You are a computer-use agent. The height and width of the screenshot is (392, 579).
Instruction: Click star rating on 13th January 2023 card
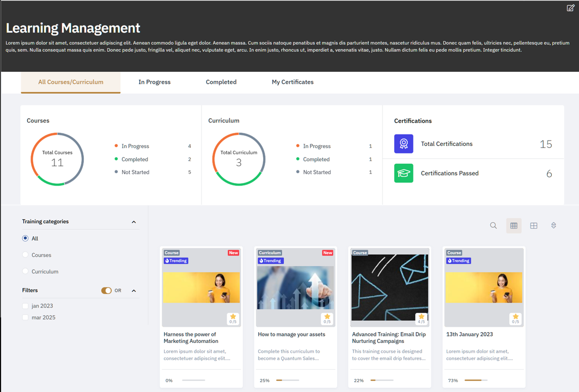click(x=515, y=318)
